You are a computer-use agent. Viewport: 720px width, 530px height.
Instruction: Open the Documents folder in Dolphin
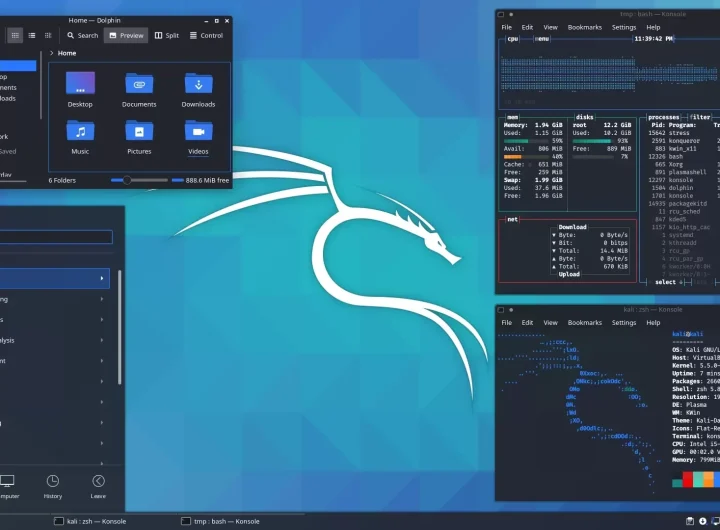tap(139, 85)
